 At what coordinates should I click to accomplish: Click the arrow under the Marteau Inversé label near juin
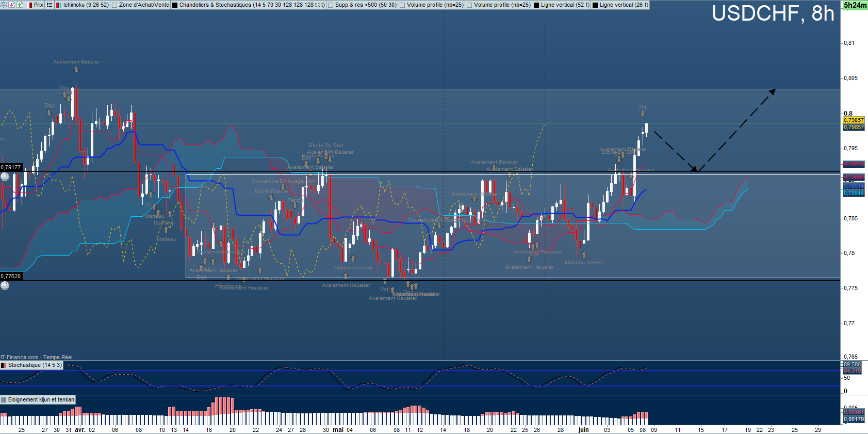[x=584, y=255]
